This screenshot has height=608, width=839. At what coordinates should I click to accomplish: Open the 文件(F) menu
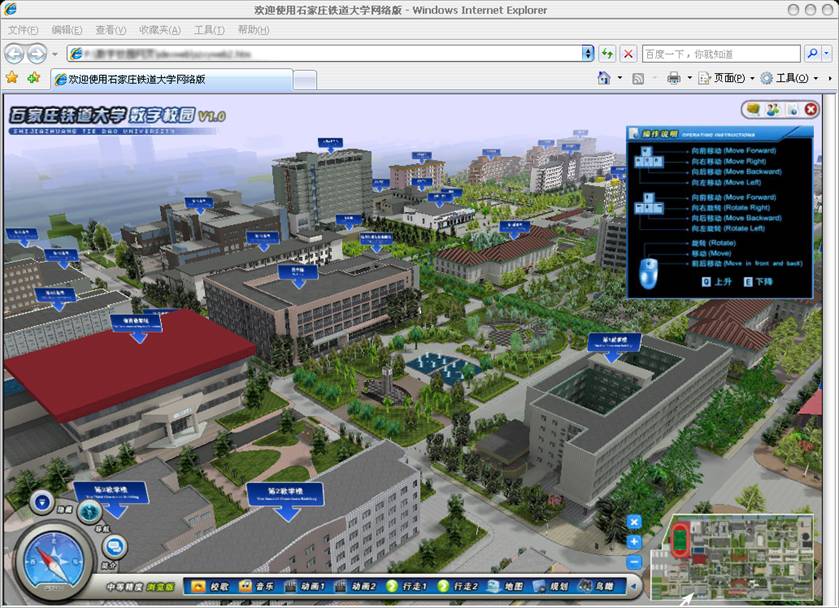[23, 30]
